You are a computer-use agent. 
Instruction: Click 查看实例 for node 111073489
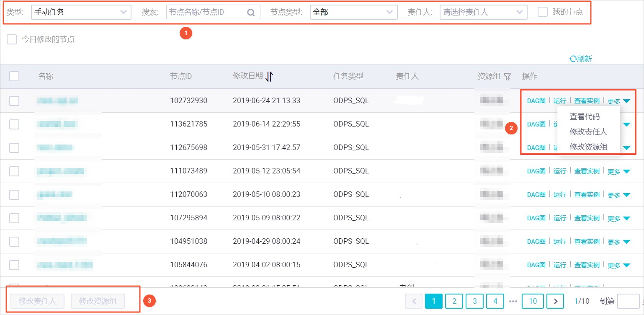tap(587, 171)
